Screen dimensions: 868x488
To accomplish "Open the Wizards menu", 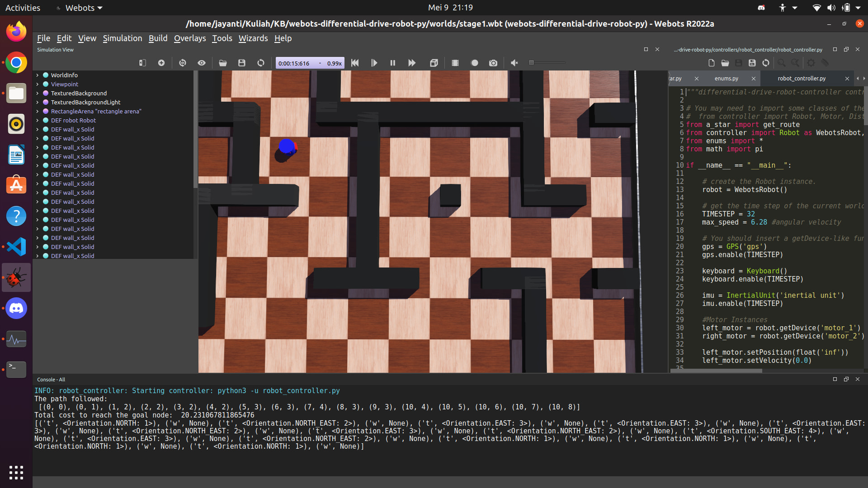I will click(253, 38).
